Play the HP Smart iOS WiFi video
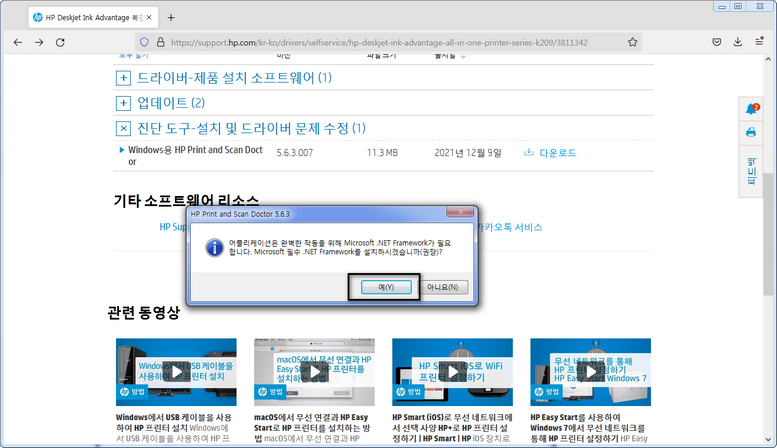This screenshot has height=448, width=777. pyautogui.click(x=452, y=372)
